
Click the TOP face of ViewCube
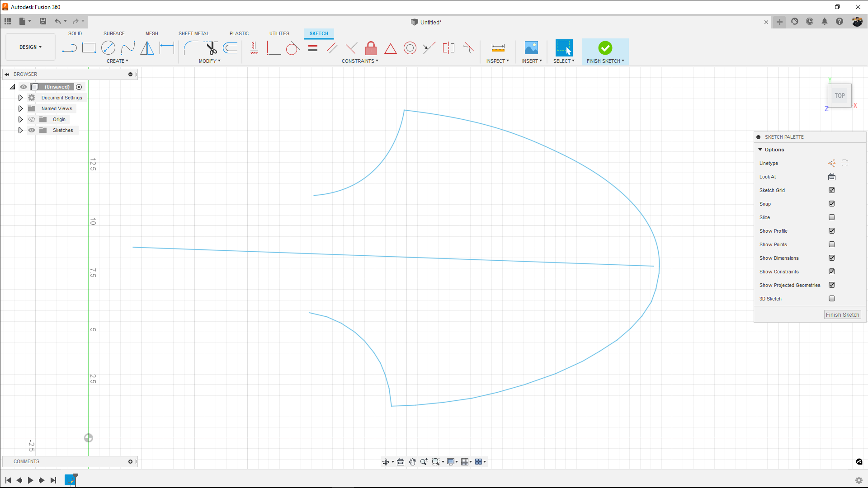pos(840,96)
